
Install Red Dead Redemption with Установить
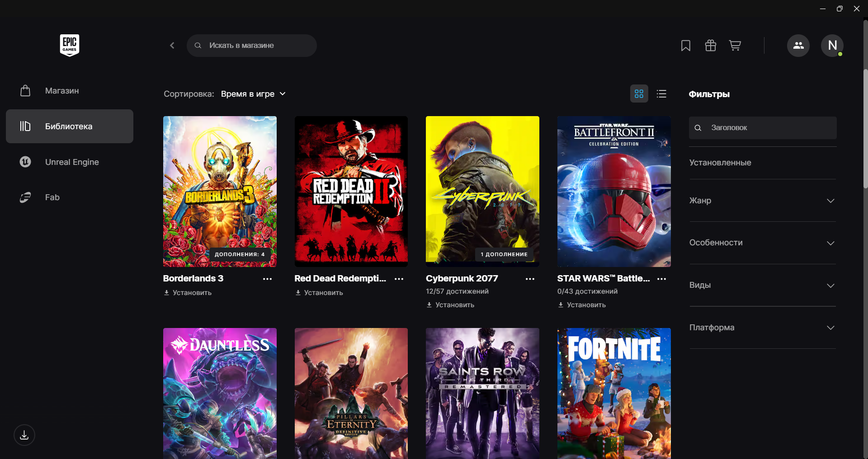319,293
